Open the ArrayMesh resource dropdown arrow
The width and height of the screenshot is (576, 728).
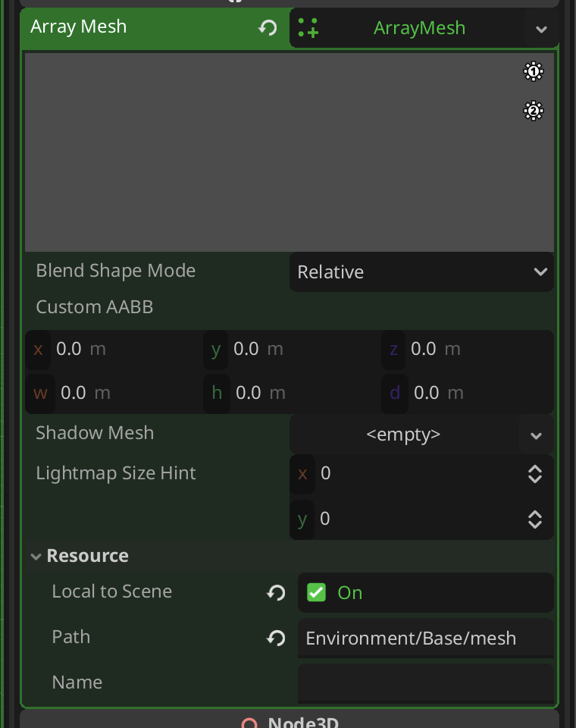pos(541,30)
